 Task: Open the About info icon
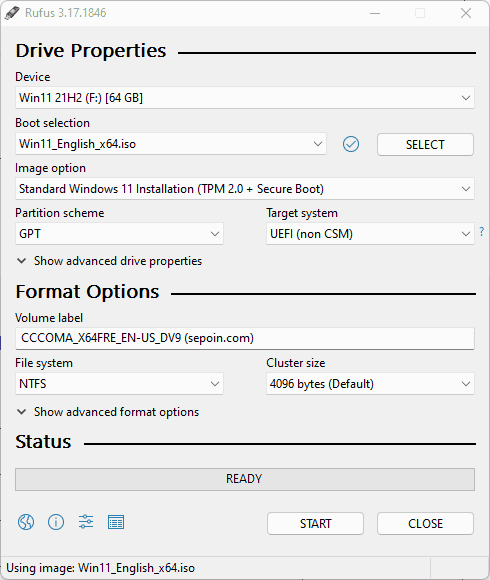56,522
